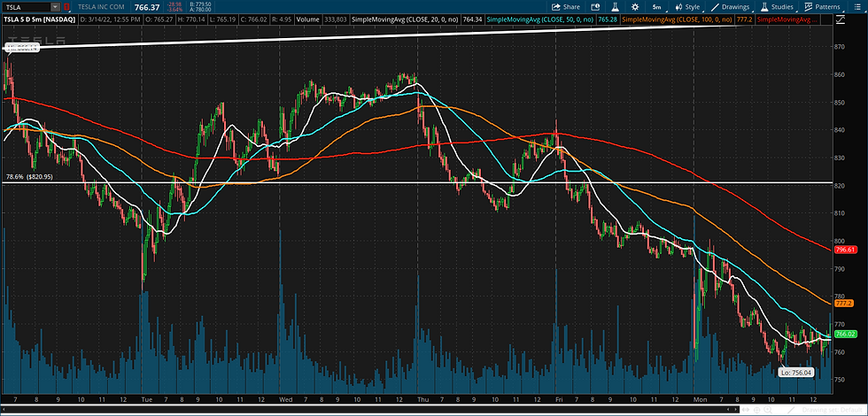Viewport: 868px width, 416px height.
Task: Click the horizontal time scrollbar at chart bottom
Action: [x=370, y=410]
